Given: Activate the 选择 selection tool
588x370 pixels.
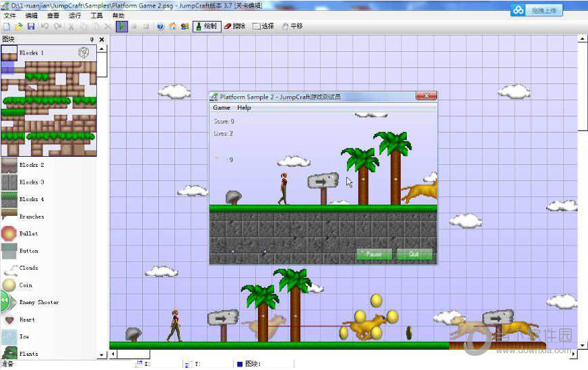Looking at the screenshot, I should (263, 26).
